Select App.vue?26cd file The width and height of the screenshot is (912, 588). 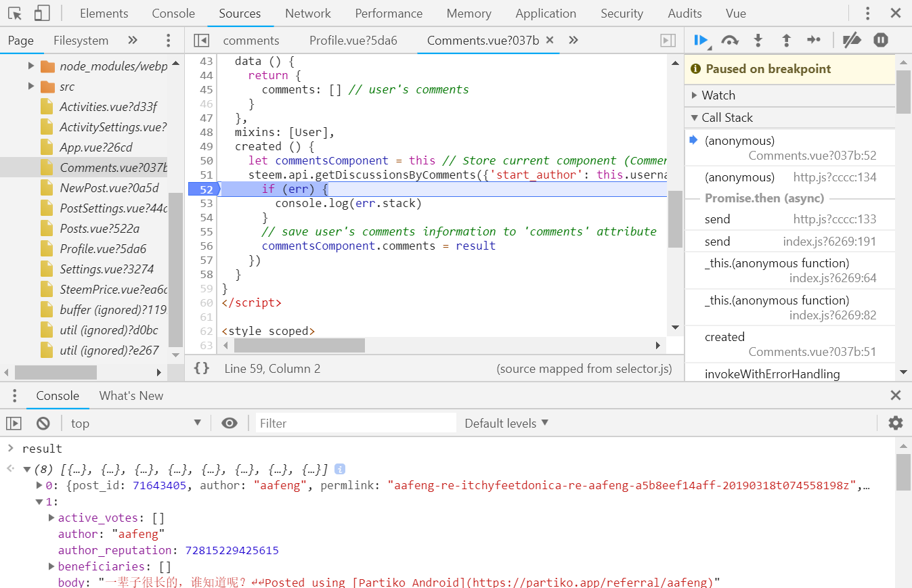(x=96, y=148)
